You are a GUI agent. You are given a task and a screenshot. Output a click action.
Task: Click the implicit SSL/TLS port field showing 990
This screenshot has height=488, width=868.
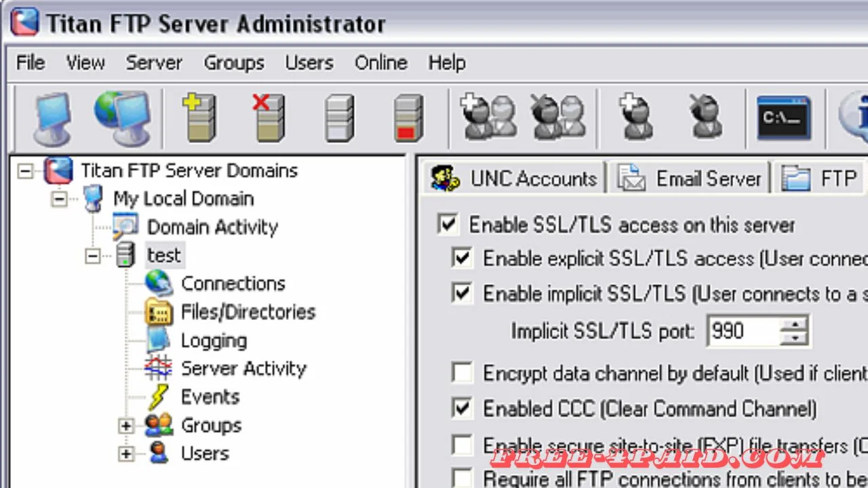click(x=743, y=331)
